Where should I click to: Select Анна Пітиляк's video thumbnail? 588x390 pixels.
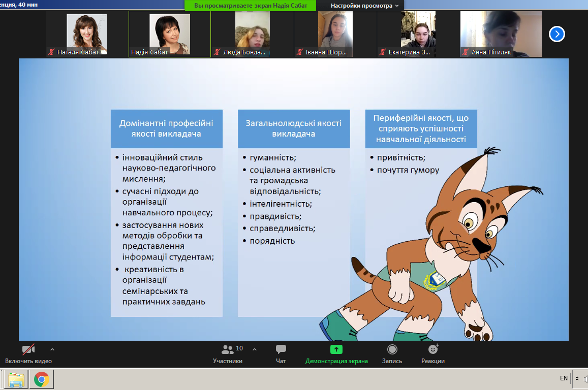click(x=501, y=34)
